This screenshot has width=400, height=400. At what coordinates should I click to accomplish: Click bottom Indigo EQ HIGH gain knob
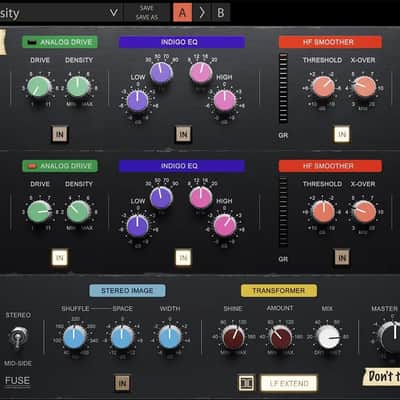[225, 226]
